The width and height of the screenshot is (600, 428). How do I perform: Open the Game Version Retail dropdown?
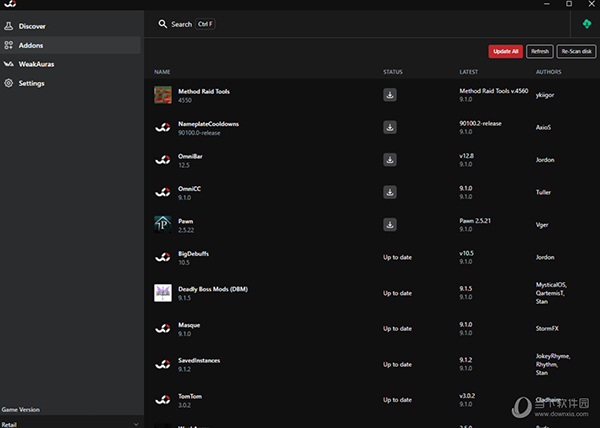[x=70, y=424]
